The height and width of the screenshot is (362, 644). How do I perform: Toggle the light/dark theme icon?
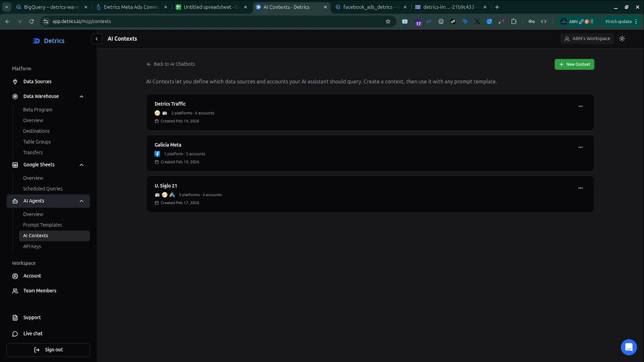622,39
